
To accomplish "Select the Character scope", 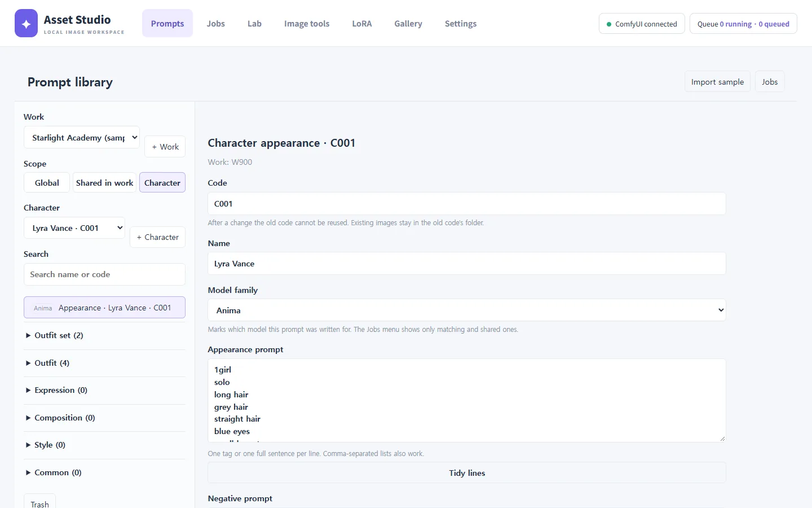I will click(x=162, y=183).
